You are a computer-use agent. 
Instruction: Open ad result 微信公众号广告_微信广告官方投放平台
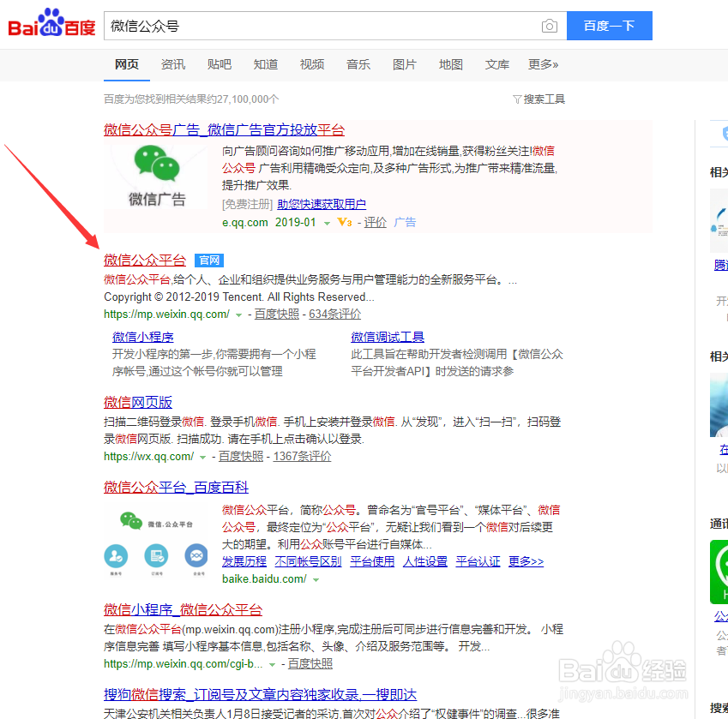pos(224,130)
